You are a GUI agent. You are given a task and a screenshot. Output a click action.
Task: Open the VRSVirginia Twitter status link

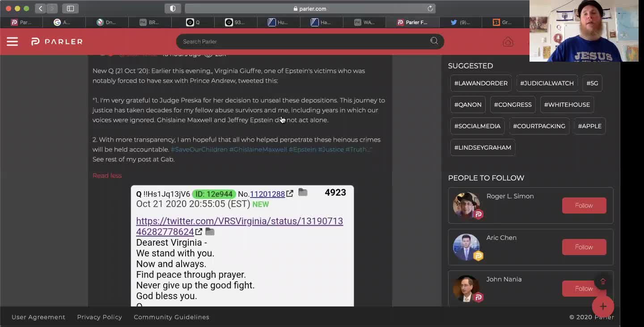239,226
